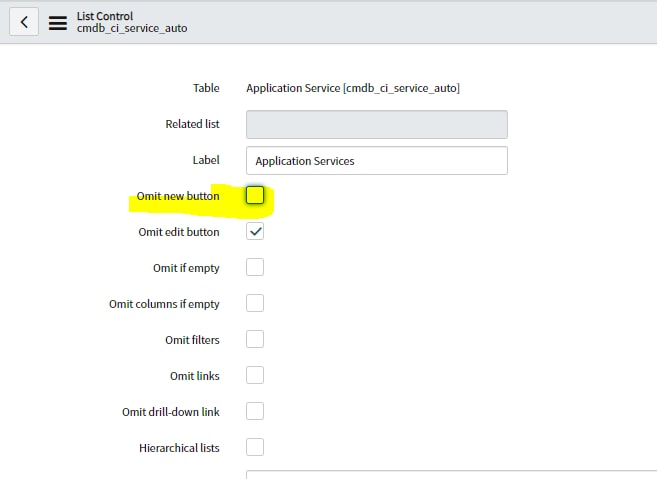The width and height of the screenshot is (657, 479).
Task: Toggle the Omit drill-down link checkbox
Action: [255, 412]
